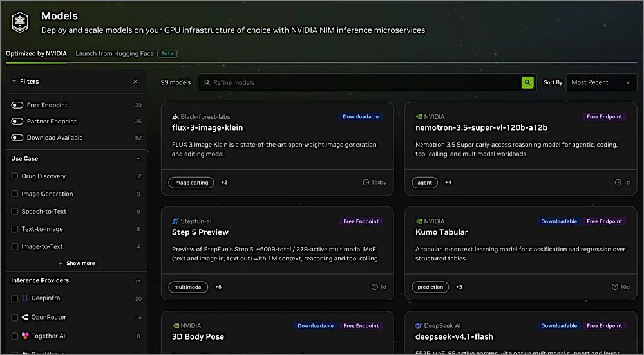Click clock icon on the nemotron card

point(618,183)
